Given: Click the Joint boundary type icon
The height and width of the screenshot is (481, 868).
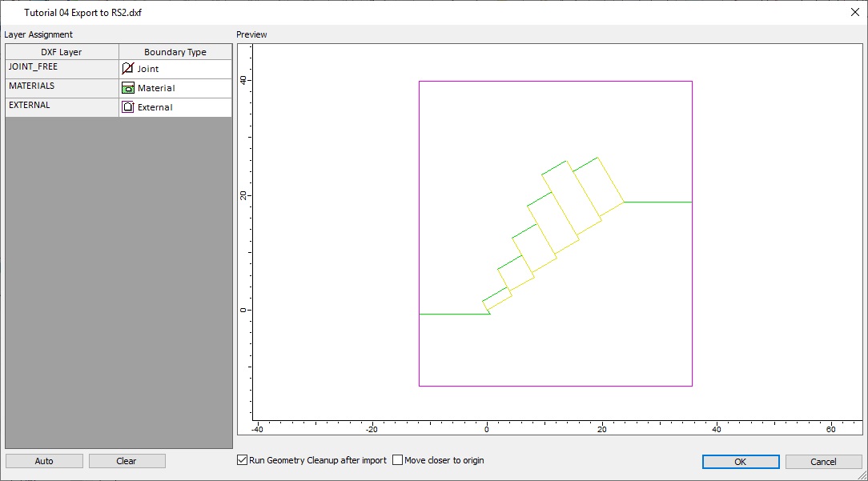Looking at the screenshot, I should (128, 68).
